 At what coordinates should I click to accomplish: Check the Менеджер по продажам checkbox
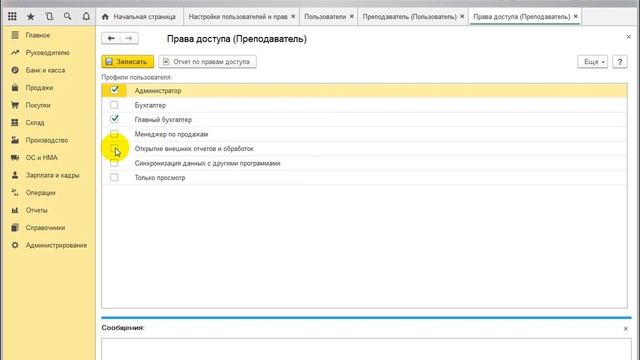114,134
